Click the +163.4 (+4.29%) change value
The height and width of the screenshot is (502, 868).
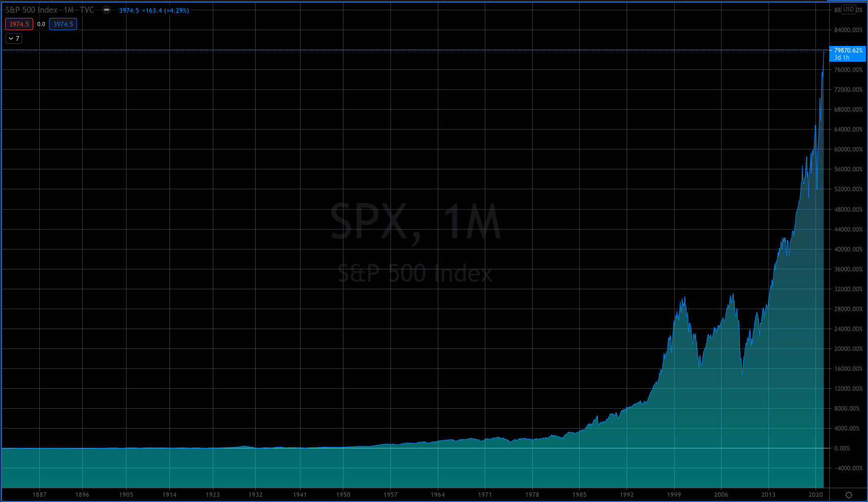pos(165,10)
